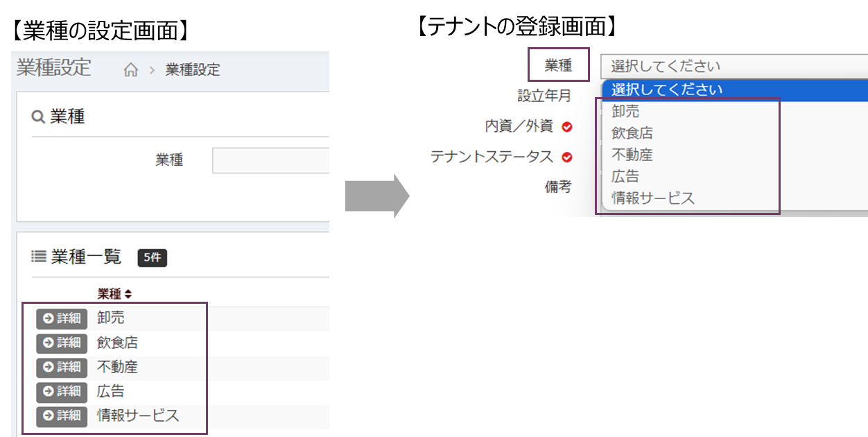868x437 pixels.
Task: Select the highlighted 選択してください option
Action: [x=666, y=89]
